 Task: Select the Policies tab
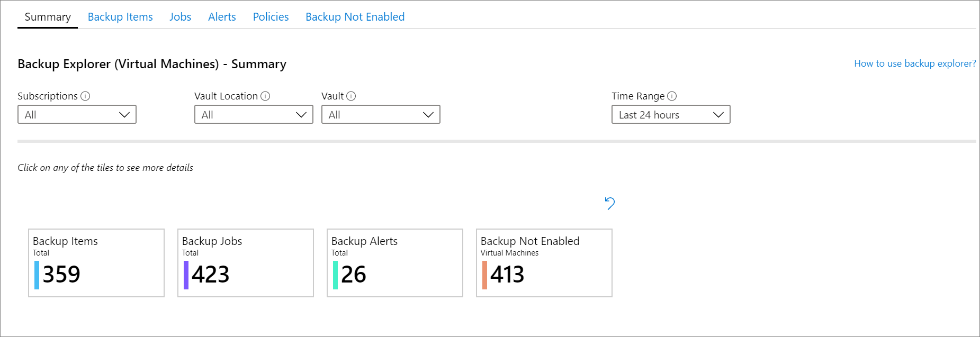[271, 17]
